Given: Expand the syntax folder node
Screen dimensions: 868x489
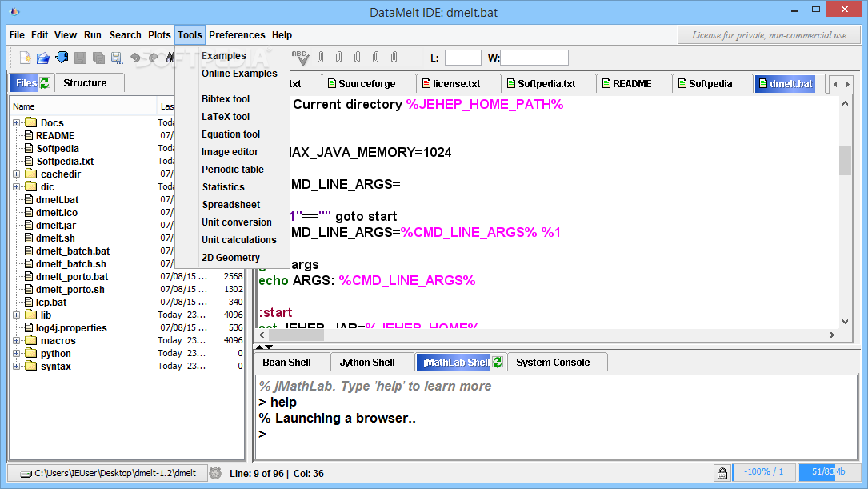Looking at the screenshot, I should pyautogui.click(x=17, y=366).
